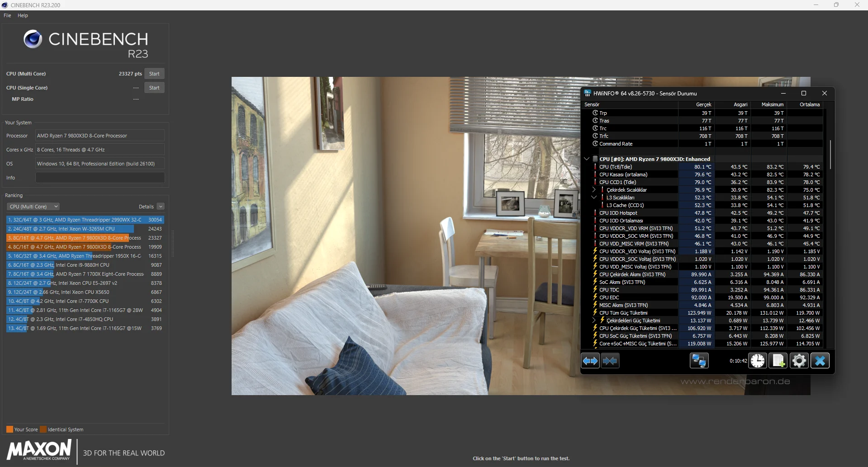Select ranking row 10 Intel Core i7-7700K
Viewport: 868px width, 467px height.
[x=85, y=301]
